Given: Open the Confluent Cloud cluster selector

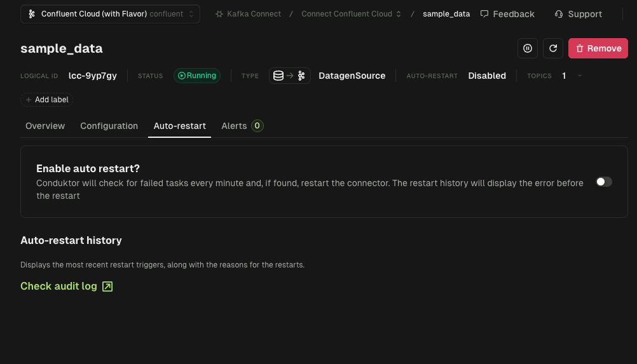Looking at the screenshot, I should click(x=110, y=14).
